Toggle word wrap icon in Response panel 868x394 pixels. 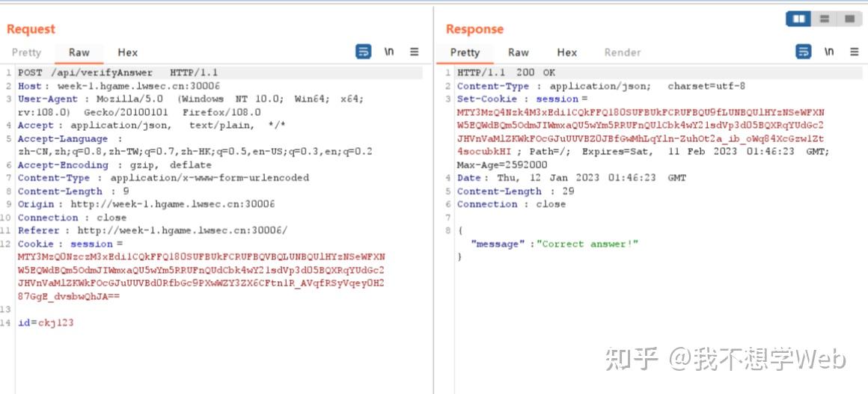(x=803, y=52)
